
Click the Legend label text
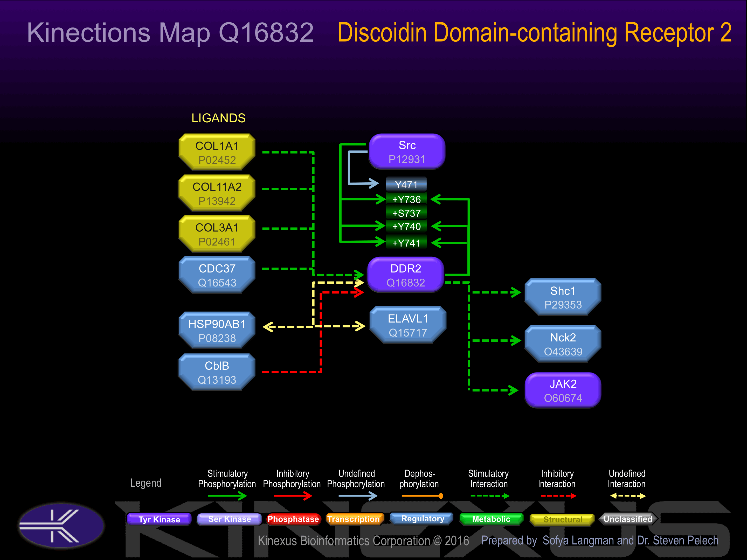(146, 483)
